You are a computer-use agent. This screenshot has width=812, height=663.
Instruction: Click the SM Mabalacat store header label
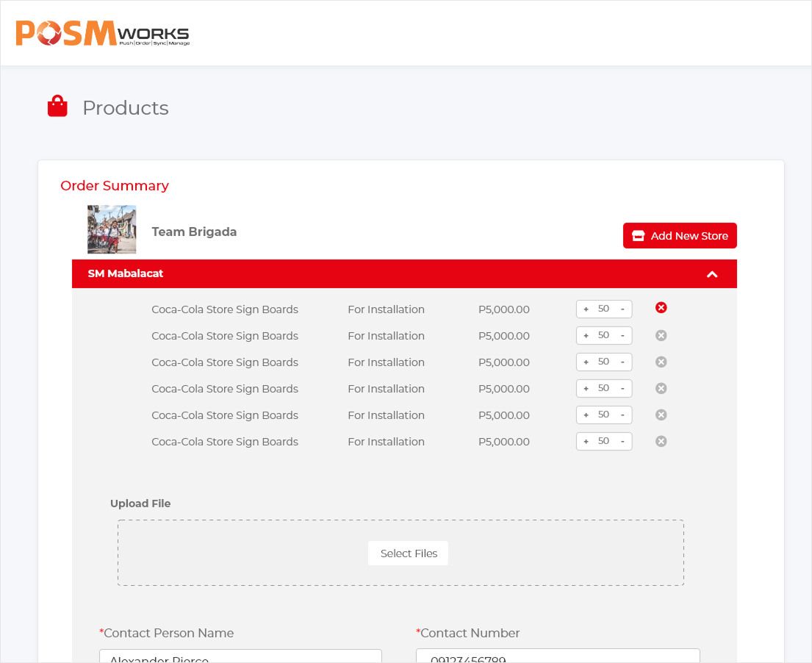point(126,273)
